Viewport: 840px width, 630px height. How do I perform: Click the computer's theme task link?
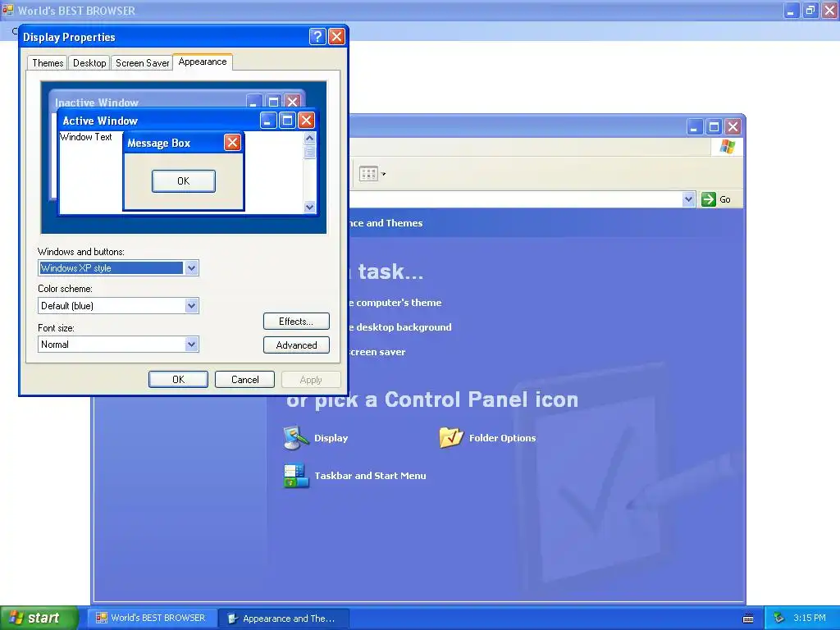[x=395, y=303]
